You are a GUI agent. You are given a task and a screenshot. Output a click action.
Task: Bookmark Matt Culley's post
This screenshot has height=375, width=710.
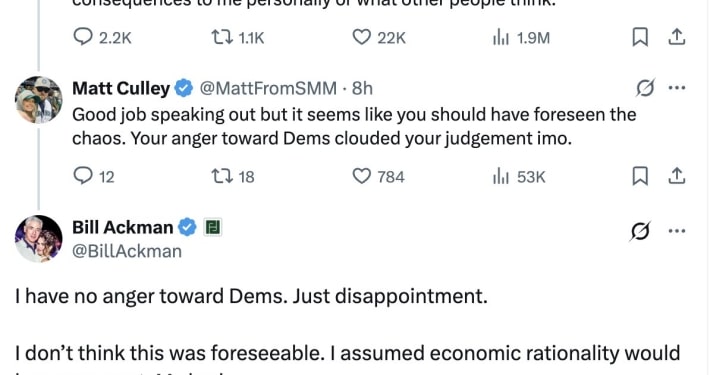(x=640, y=176)
